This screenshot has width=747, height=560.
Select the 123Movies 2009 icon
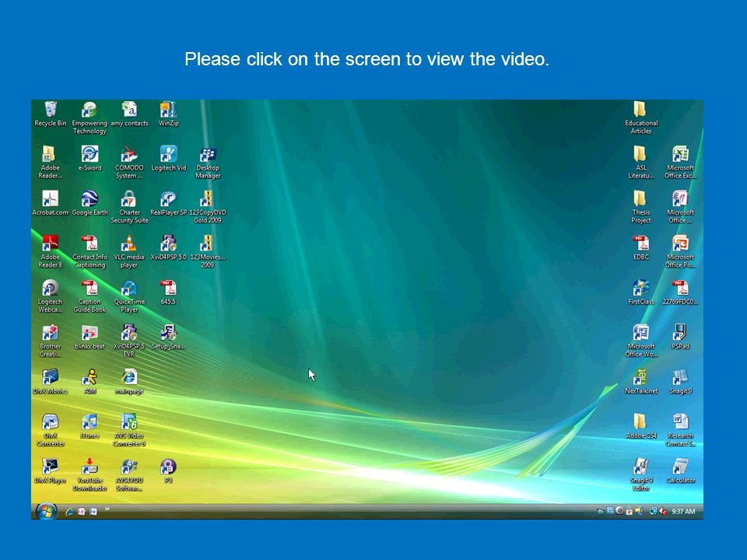[208, 251]
